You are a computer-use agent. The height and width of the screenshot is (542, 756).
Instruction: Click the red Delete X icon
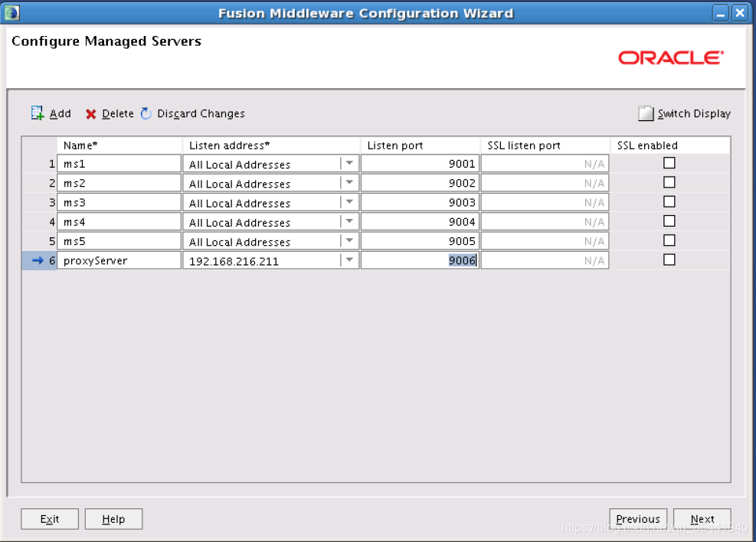[x=90, y=114]
